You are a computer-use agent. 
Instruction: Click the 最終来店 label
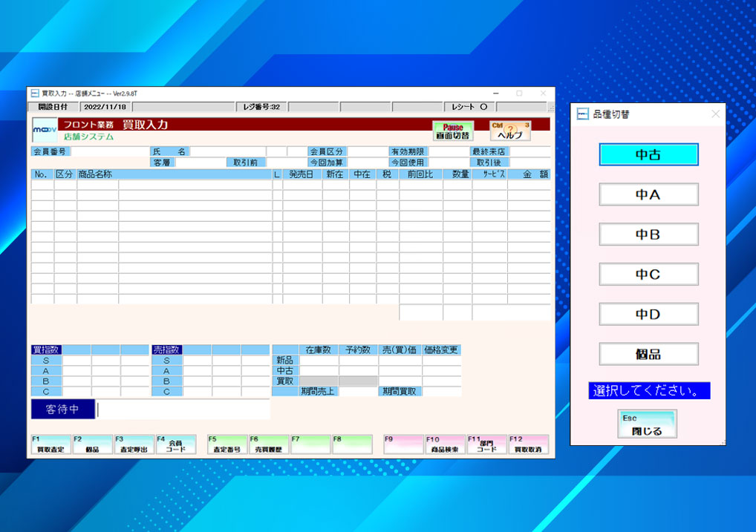tap(489, 151)
